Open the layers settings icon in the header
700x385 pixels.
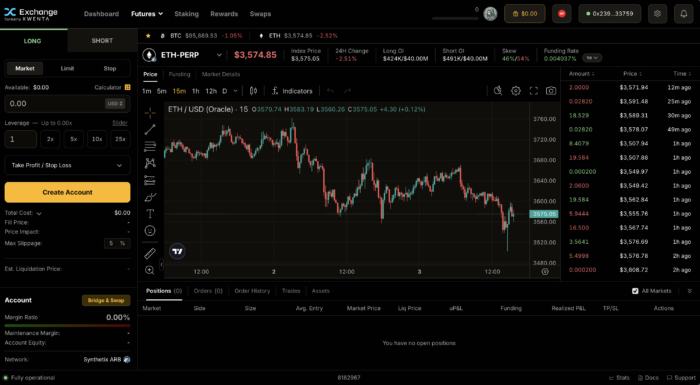(x=657, y=14)
